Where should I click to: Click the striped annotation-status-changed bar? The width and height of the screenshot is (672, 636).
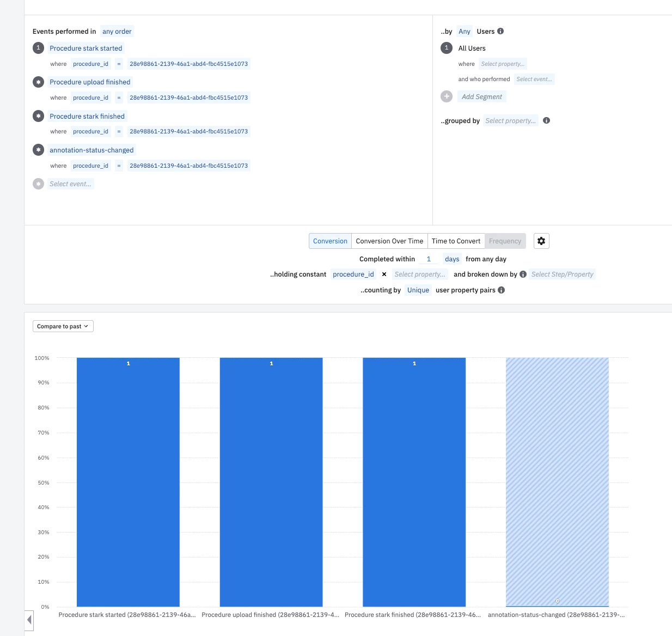pyautogui.click(x=557, y=482)
